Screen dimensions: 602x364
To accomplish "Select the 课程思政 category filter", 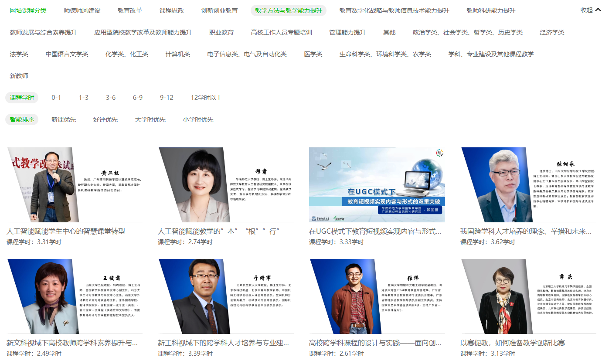I will click(x=171, y=10).
